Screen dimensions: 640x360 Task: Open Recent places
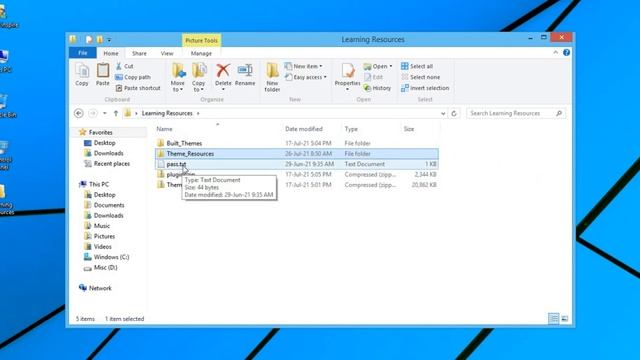(x=111, y=164)
